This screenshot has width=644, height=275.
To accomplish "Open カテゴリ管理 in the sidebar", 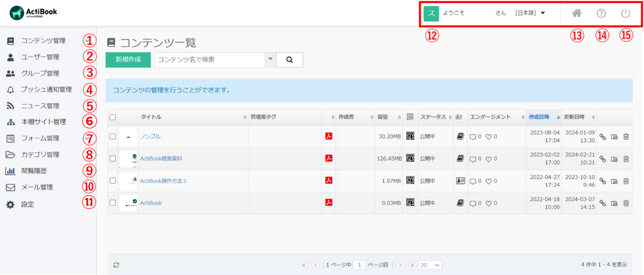I will click(40, 155).
